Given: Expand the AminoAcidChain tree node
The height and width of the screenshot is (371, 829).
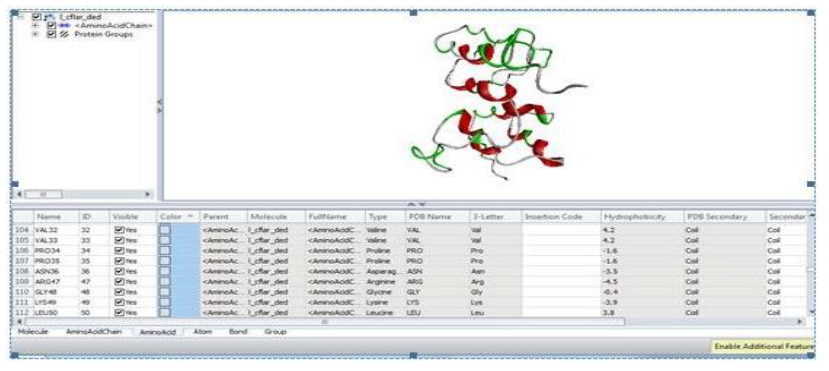Looking at the screenshot, I should pos(35,25).
